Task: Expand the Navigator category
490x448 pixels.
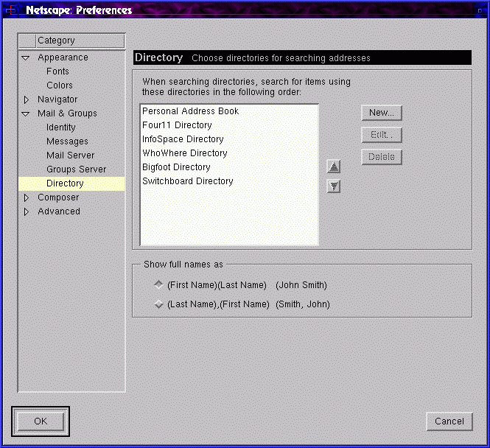Action: coord(27,99)
